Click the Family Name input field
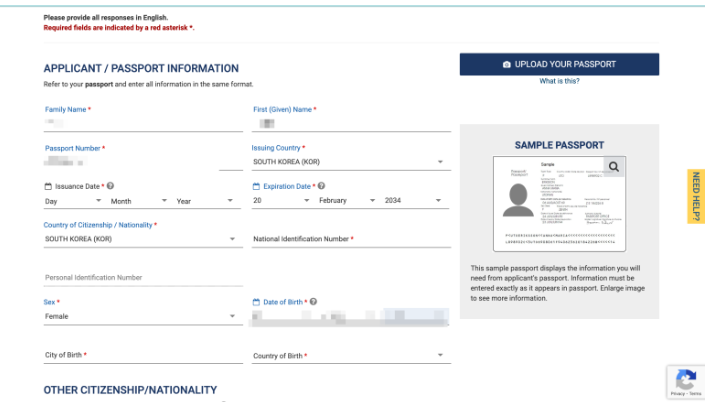 pos(143,123)
